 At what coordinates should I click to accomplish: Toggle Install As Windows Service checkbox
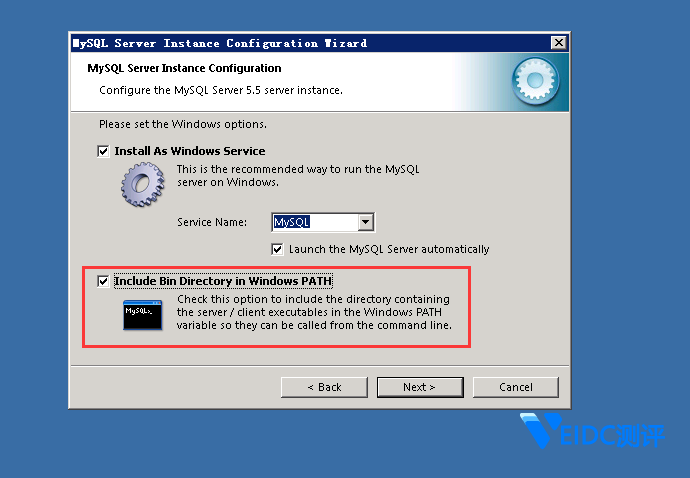click(103, 151)
